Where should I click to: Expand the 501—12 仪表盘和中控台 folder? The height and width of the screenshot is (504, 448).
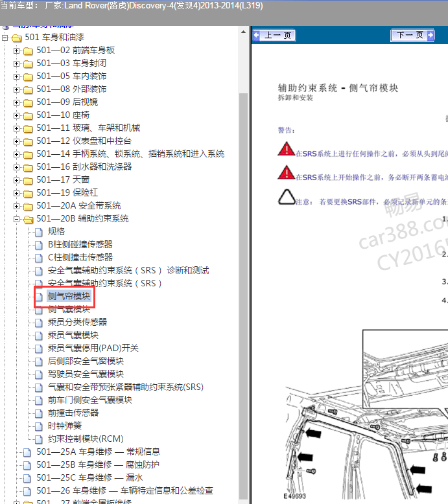pyautogui.click(x=16, y=141)
